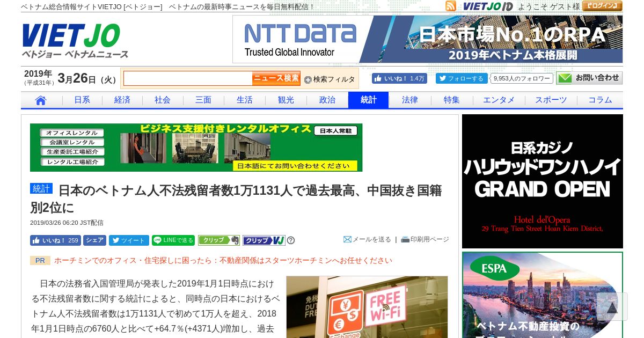The height and width of the screenshot is (338, 644).
Task: Click the green クリップ Evernote button
Action: [x=219, y=240]
